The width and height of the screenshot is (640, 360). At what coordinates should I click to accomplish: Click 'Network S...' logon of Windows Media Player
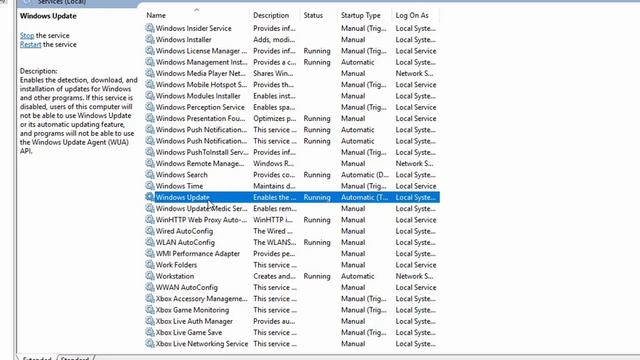[x=415, y=73]
